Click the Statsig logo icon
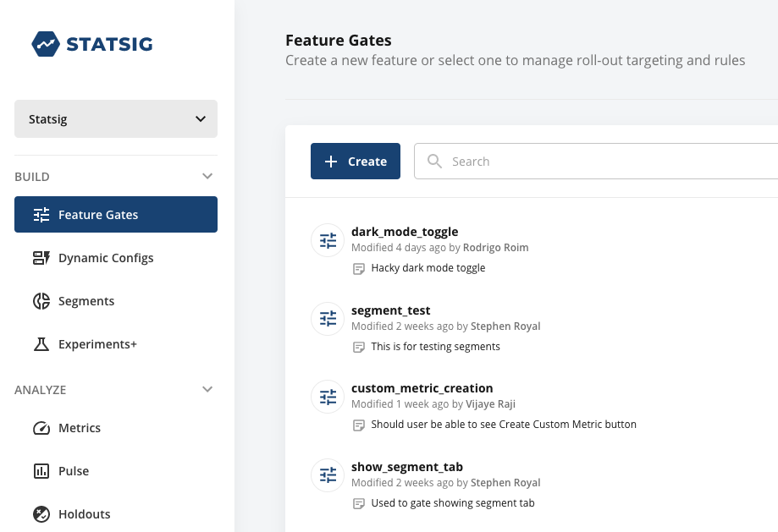Screen dimensions: 778x532 pos(46,44)
